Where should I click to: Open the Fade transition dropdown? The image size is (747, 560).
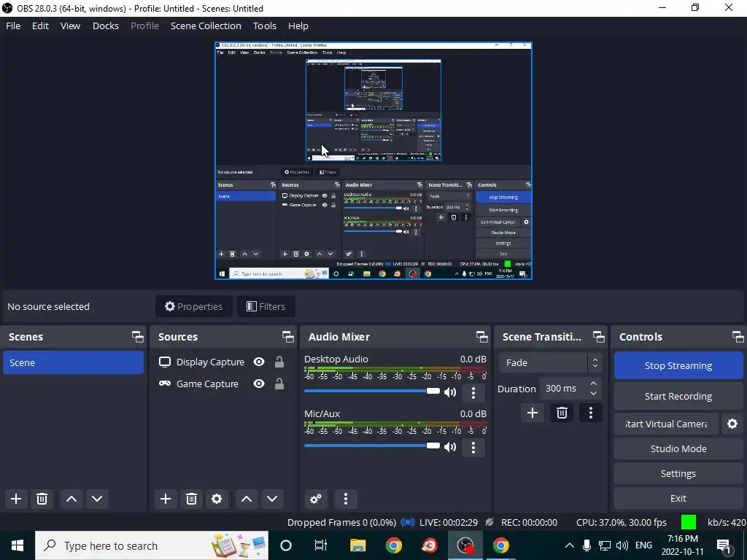550,363
